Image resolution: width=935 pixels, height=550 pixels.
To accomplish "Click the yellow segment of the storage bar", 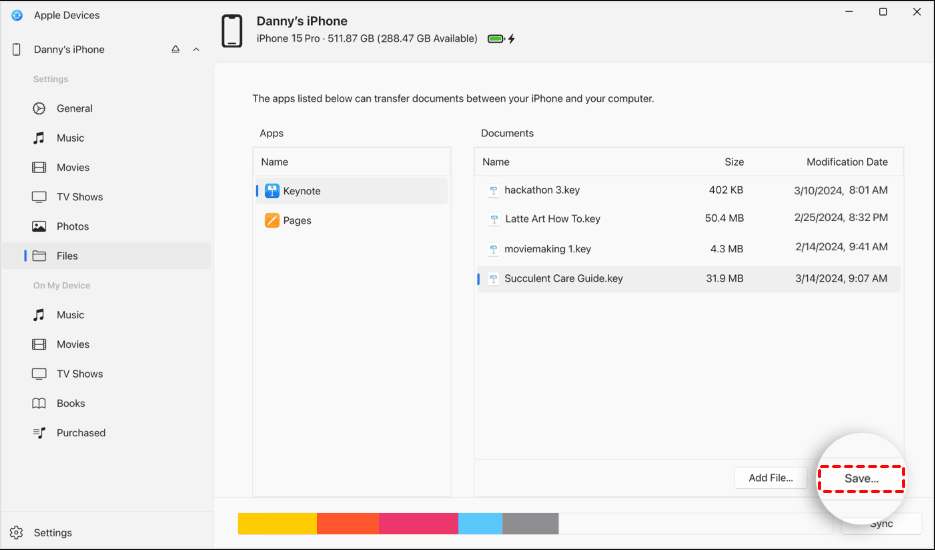I will point(277,524).
